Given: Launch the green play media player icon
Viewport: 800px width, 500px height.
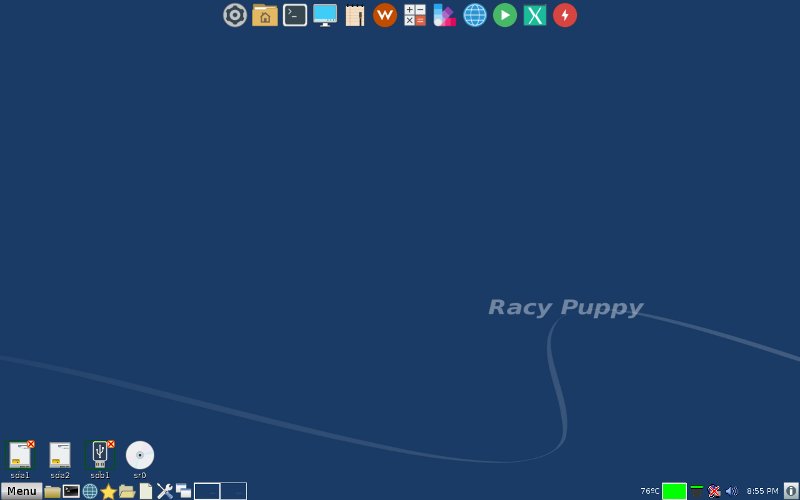Looking at the screenshot, I should tap(505, 15).
